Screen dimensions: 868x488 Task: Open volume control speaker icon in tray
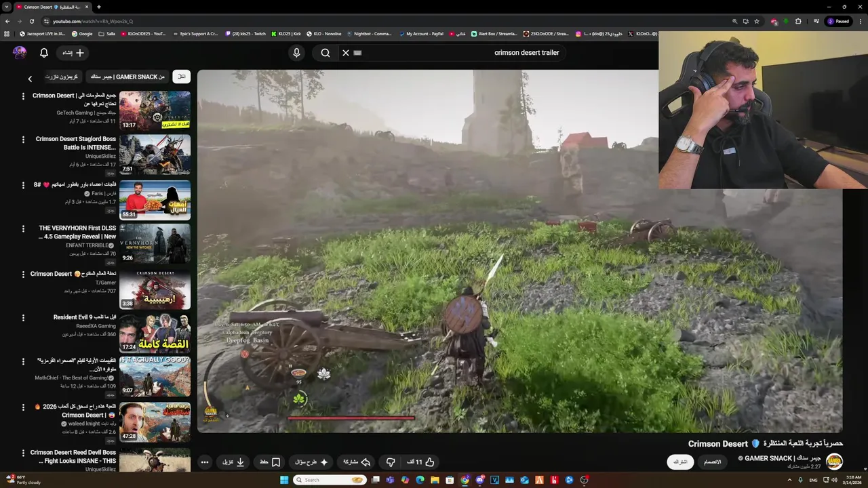tap(834, 480)
